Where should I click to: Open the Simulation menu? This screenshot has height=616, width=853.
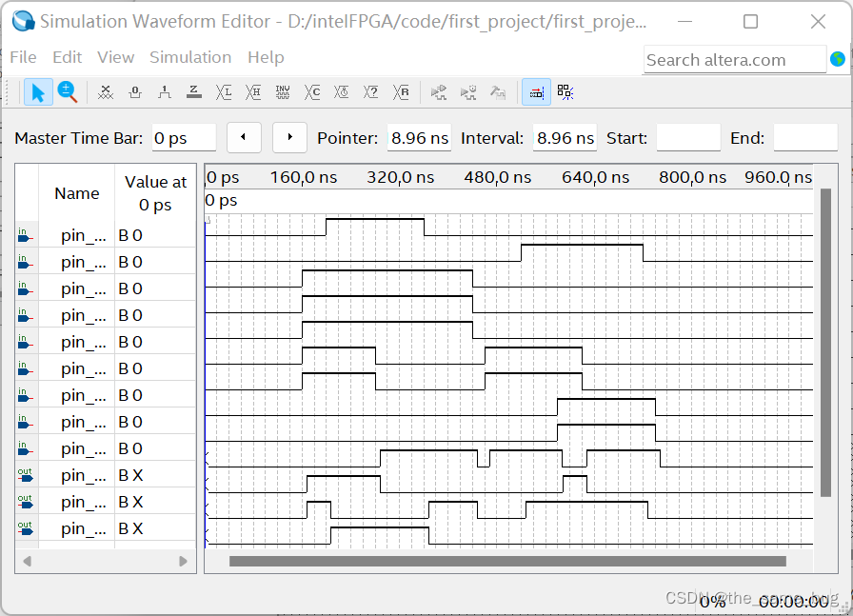(x=190, y=57)
